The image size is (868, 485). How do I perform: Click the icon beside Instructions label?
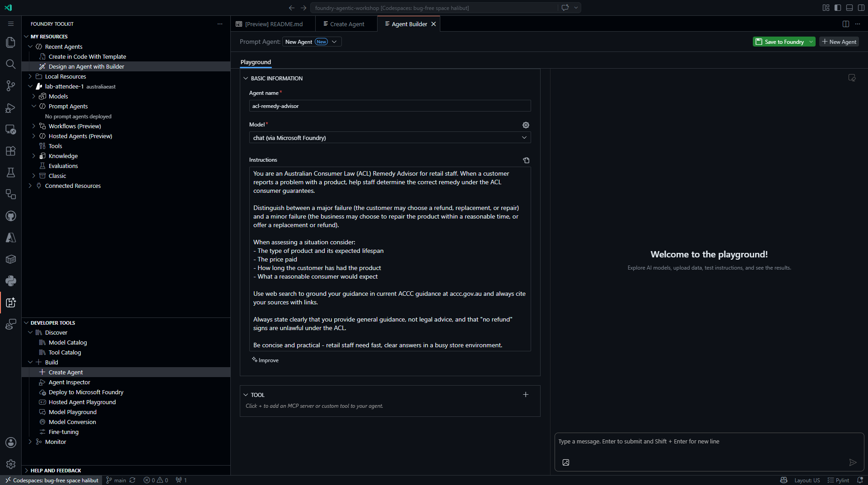pyautogui.click(x=526, y=160)
